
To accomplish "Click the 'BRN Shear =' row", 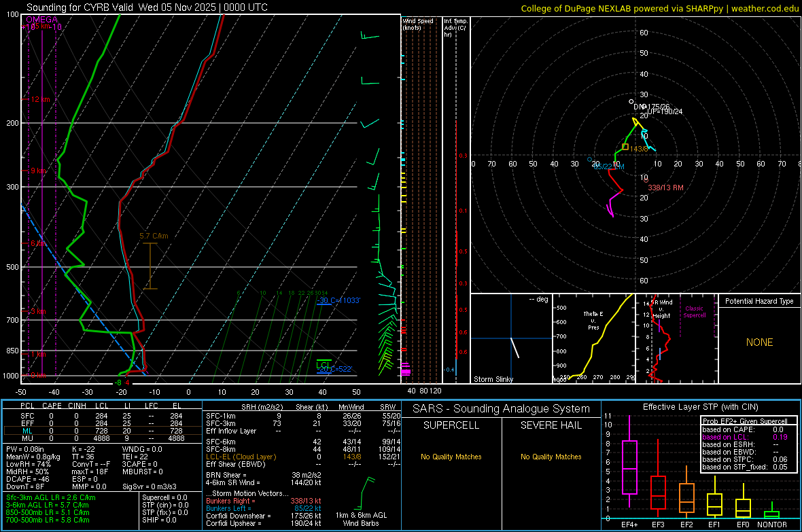I will pyautogui.click(x=264, y=475).
